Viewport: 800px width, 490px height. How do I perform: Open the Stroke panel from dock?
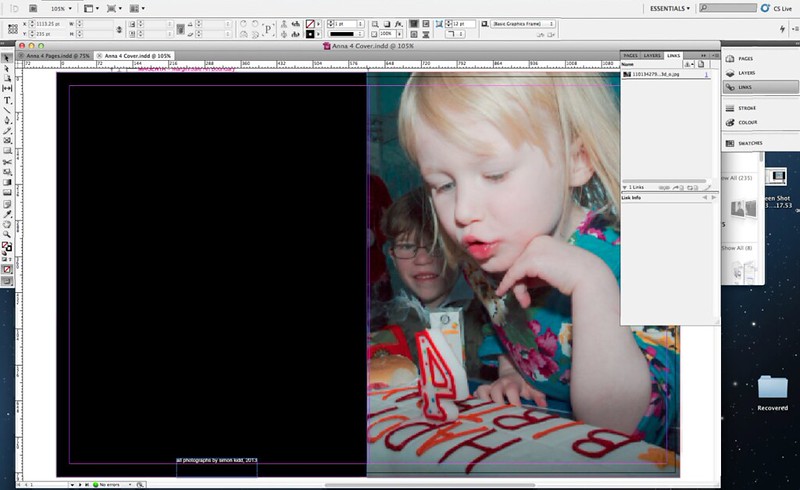point(761,108)
